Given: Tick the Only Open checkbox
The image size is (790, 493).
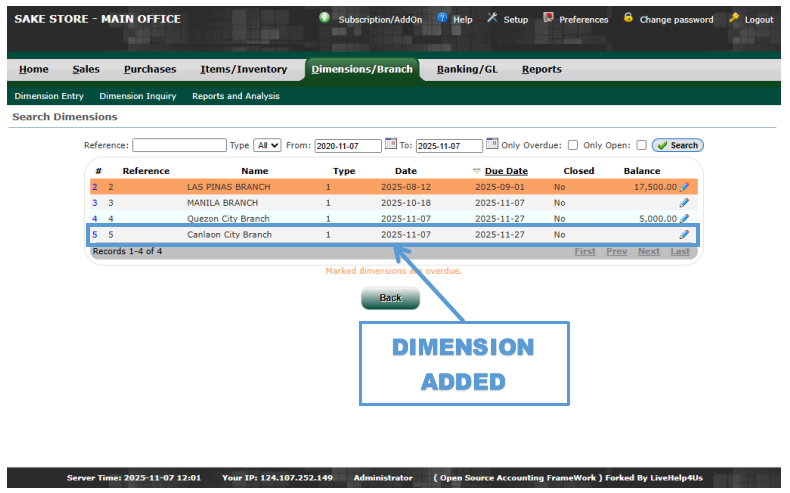Looking at the screenshot, I should 641,145.
